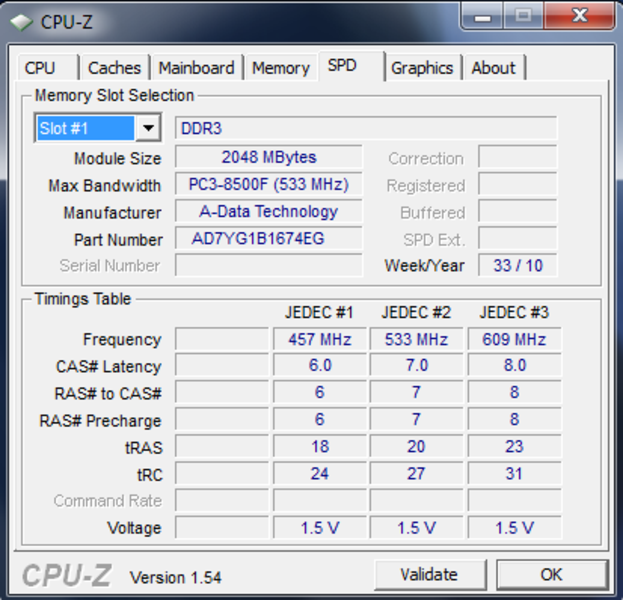623x600 pixels.
Task: Click the empty Serial Number field
Action: [x=269, y=265]
